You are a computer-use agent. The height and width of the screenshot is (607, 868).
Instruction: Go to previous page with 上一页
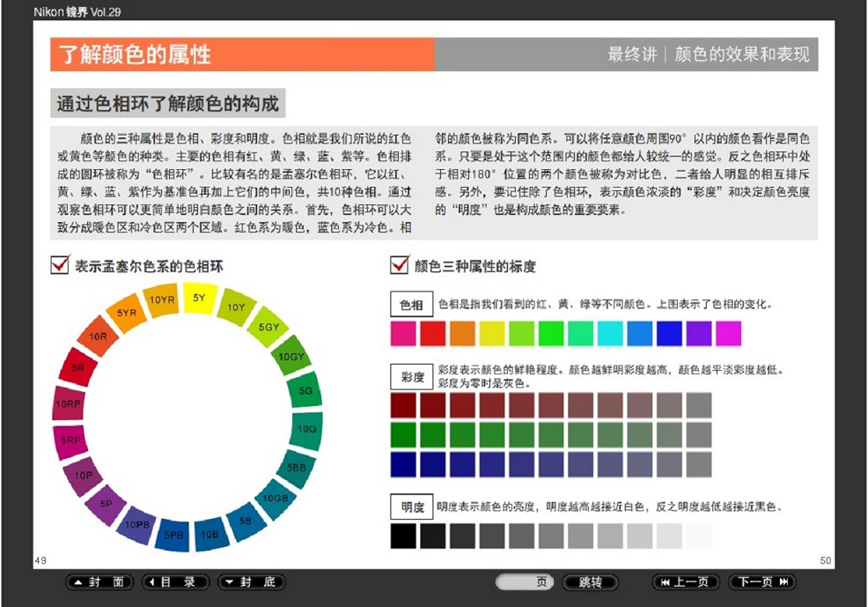tap(686, 582)
